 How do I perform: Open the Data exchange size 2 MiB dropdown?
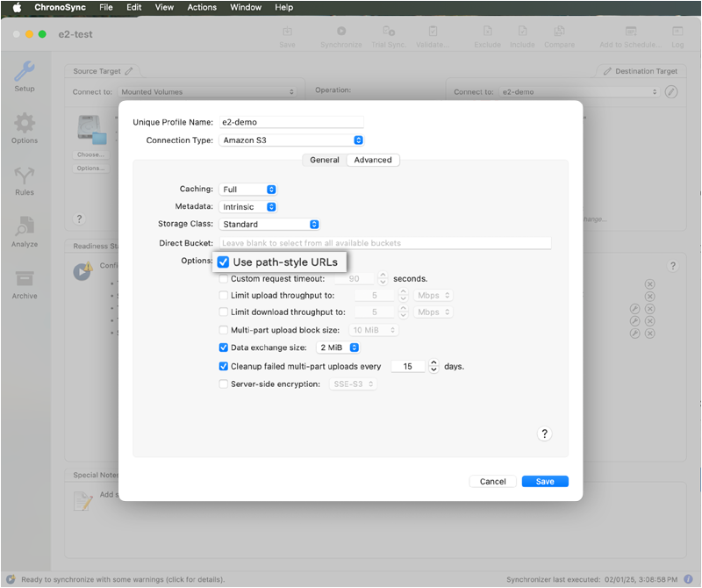[338, 348]
